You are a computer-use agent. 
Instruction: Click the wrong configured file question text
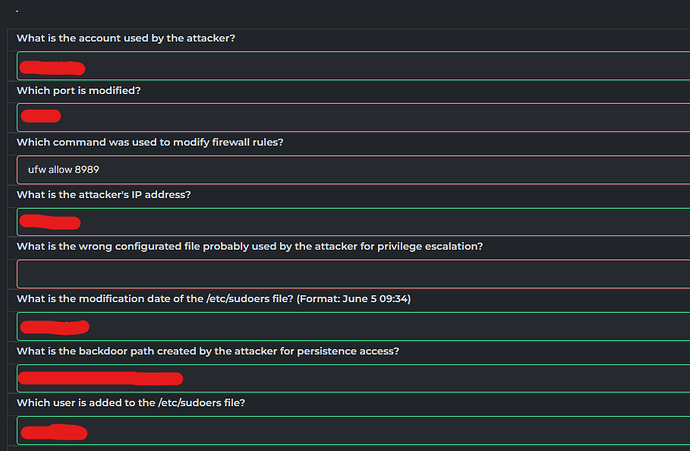[x=250, y=246]
